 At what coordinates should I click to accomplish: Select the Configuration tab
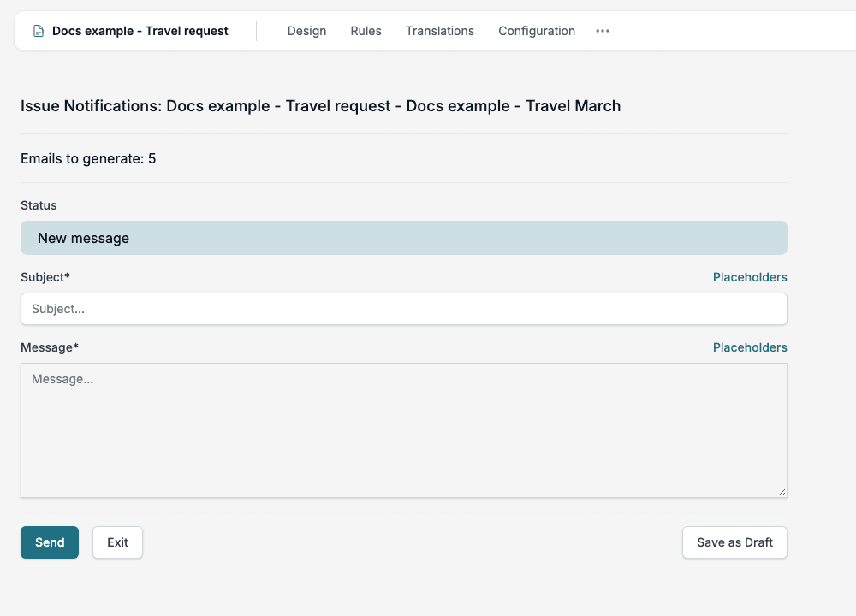click(537, 31)
